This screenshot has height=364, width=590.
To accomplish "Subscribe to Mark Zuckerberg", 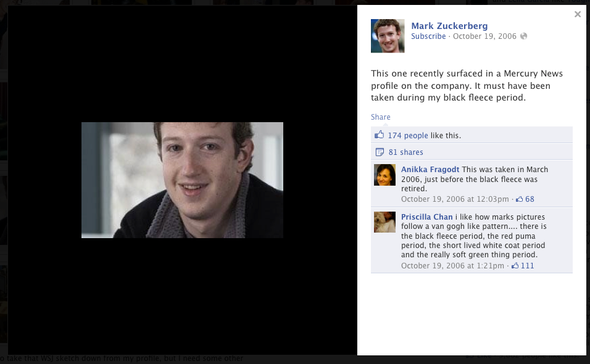I will [428, 36].
